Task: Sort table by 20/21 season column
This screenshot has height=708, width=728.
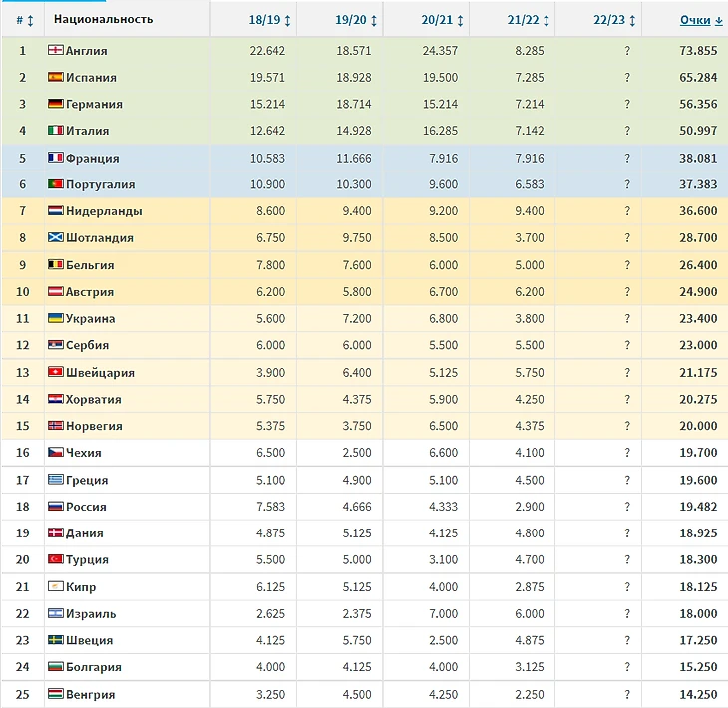Action: point(441,20)
